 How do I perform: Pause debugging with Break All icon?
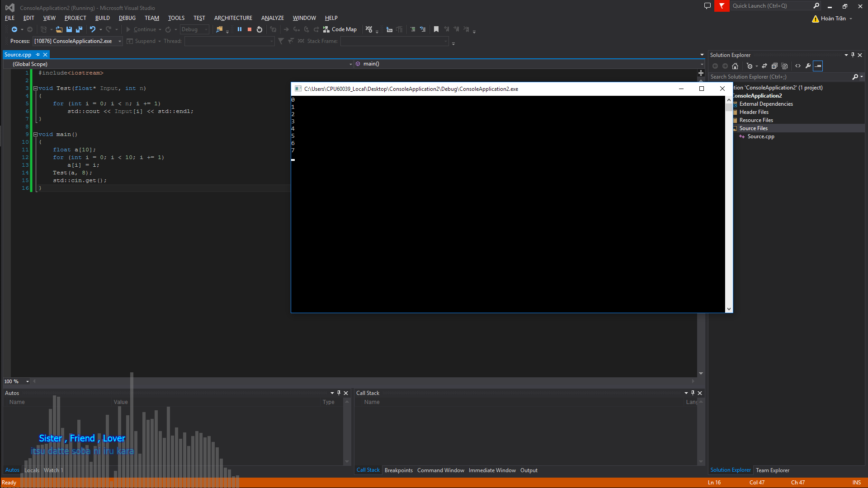240,29
